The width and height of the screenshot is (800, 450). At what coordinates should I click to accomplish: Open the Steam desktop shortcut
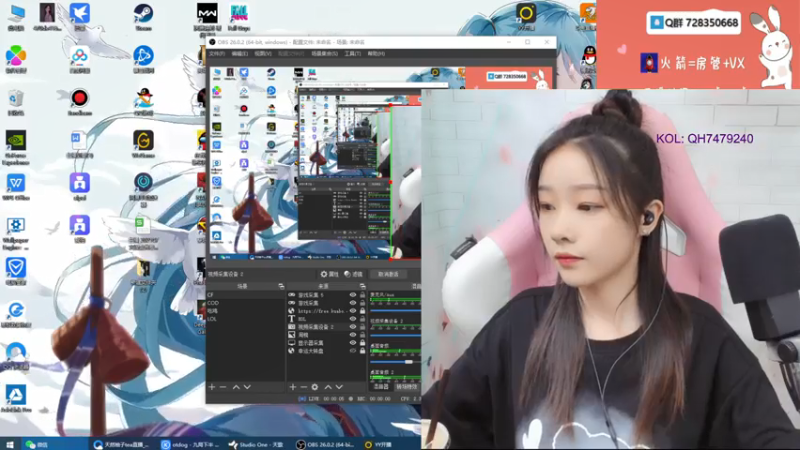(x=143, y=17)
